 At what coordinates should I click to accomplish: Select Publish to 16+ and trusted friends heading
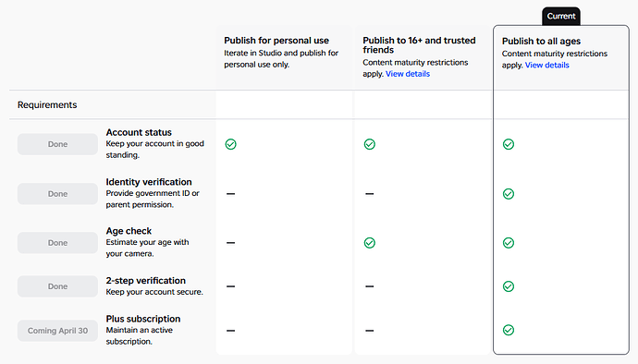pyautogui.click(x=419, y=45)
